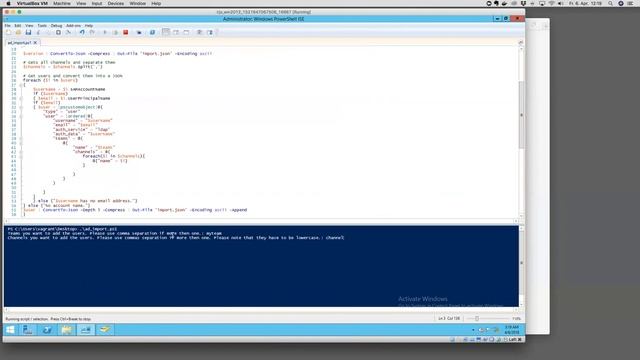Click the 'Ln 3 Col 138' status text
This screenshot has width=640, height=360.
[x=449, y=318]
